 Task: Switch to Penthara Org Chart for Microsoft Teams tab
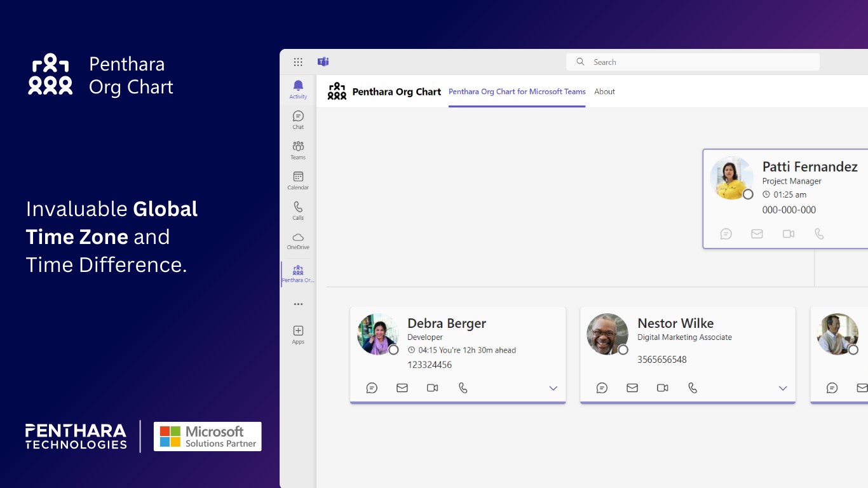click(x=517, y=91)
